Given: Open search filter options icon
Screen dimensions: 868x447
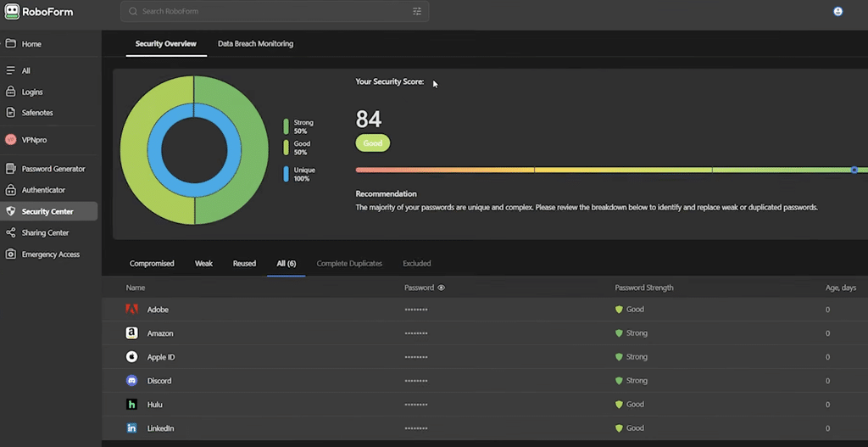Looking at the screenshot, I should point(417,11).
